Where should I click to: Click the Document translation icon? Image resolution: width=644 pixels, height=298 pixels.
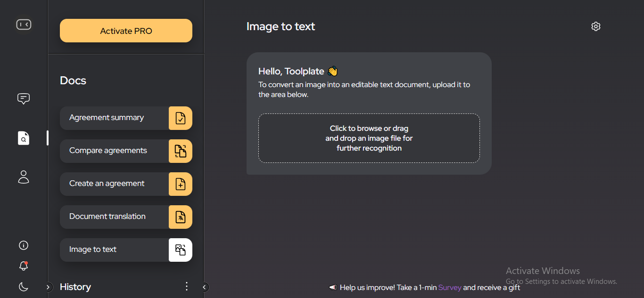[181, 217]
